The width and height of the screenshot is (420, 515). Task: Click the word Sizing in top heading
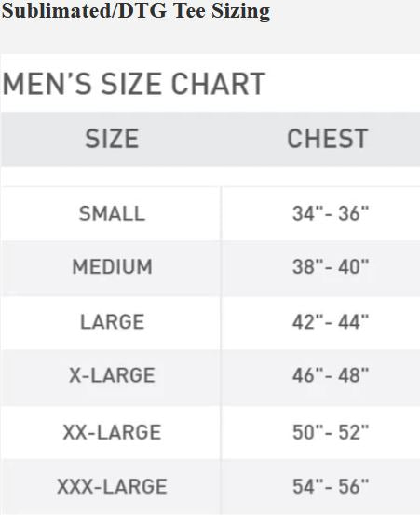240,12
